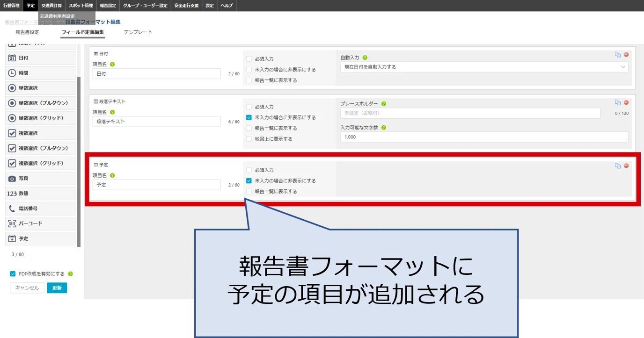Open the 予定 top menu
The width and height of the screenshot is (644, 338).
coord(30,6)
